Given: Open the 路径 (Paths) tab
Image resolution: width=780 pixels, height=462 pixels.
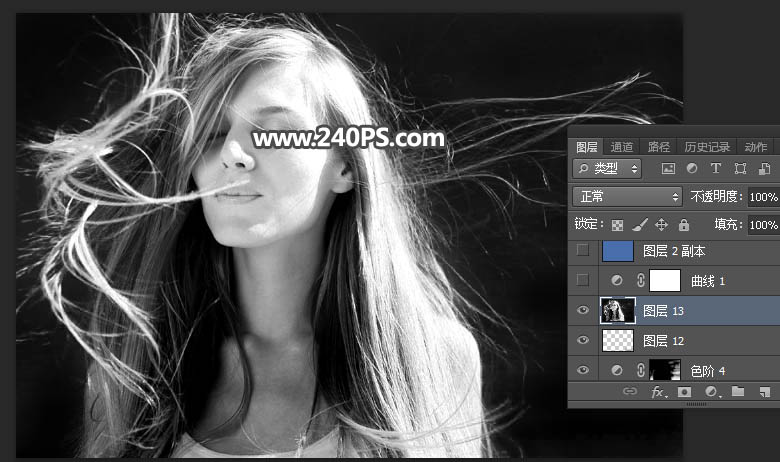Looking at the screenshot, I should [659, 147].
